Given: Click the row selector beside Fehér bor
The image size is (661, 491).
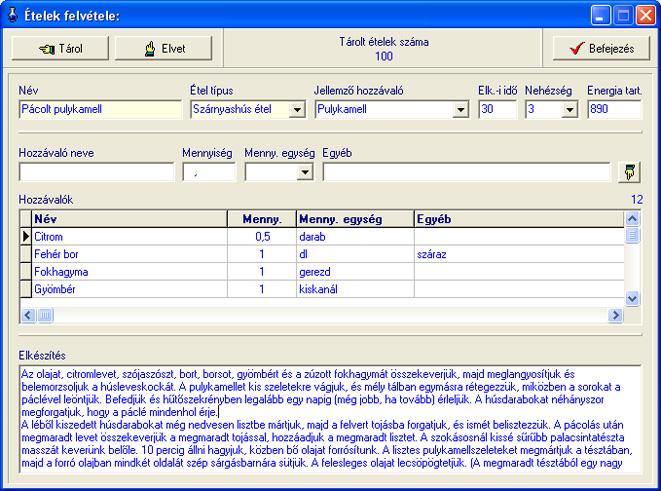Looking at the screenshot, I should [26, 254].
